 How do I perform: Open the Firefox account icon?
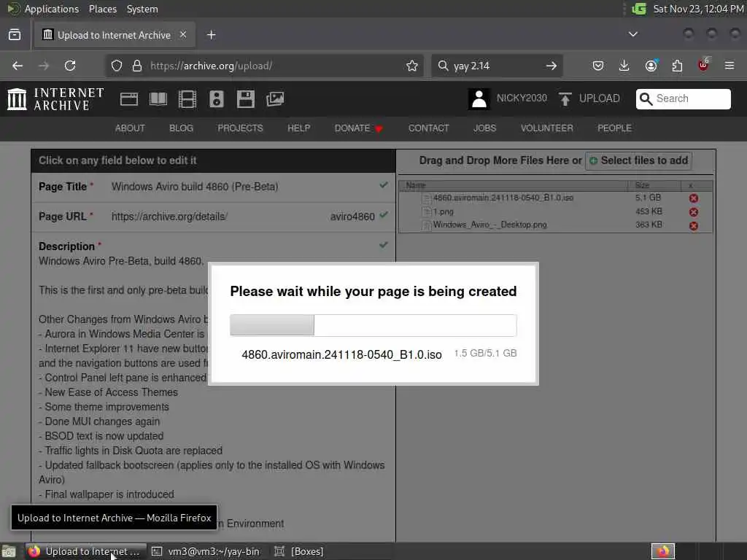(x=651, y=66)
